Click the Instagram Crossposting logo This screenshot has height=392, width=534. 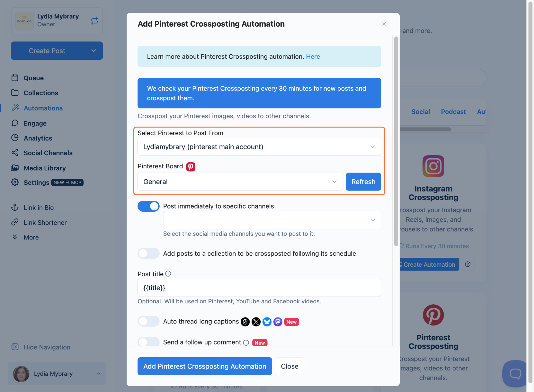click(433, 166)
